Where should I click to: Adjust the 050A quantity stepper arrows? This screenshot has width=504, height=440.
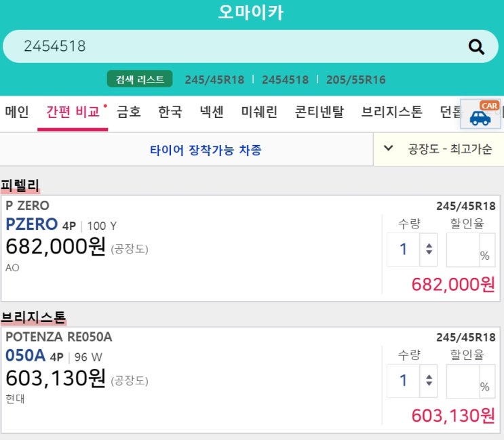pos(429,381)
